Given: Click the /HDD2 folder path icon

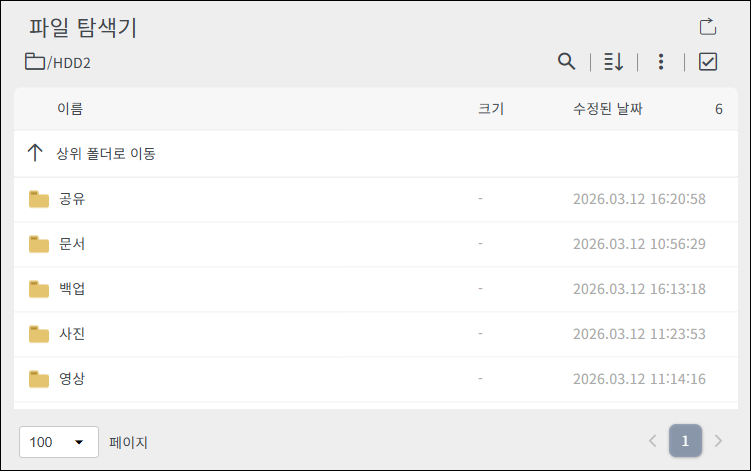Looking at the screenshot, I should coord(34,62).
